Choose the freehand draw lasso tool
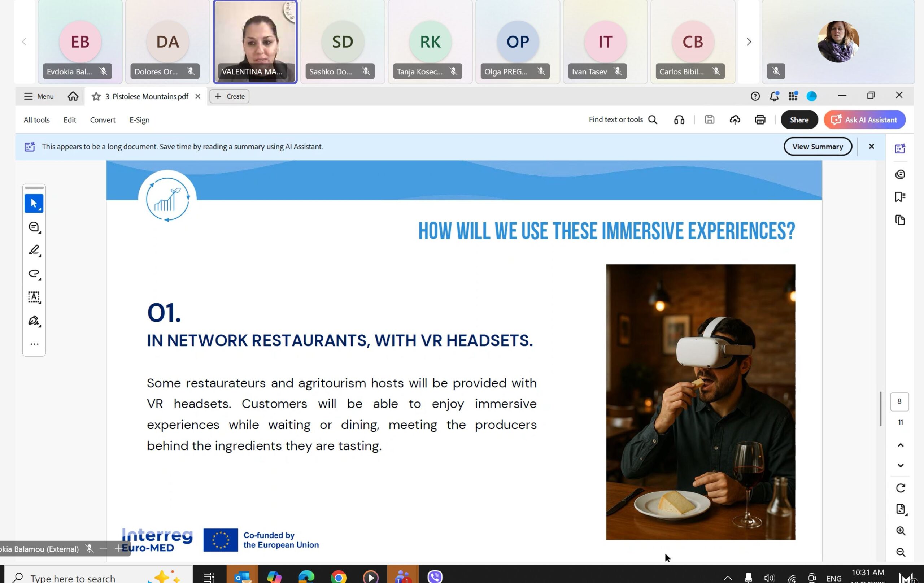 pyautogui.click(x=34, y=274)
